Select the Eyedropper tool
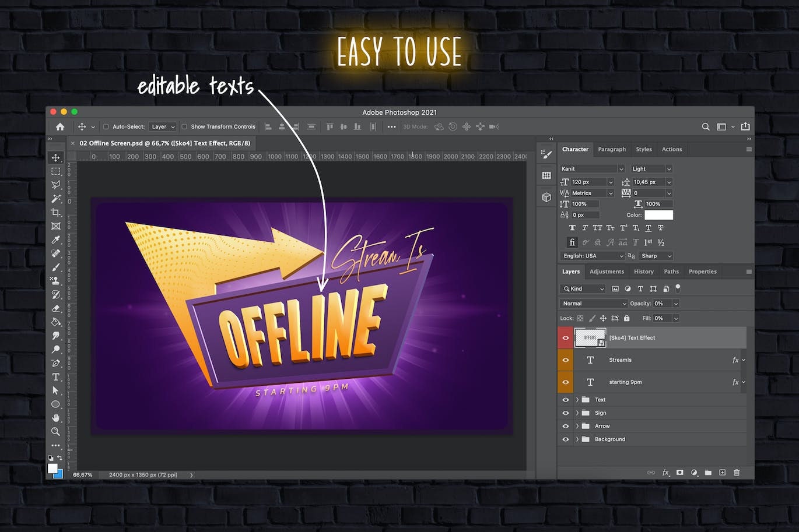The image size is (799, 532). coord(56,239)
